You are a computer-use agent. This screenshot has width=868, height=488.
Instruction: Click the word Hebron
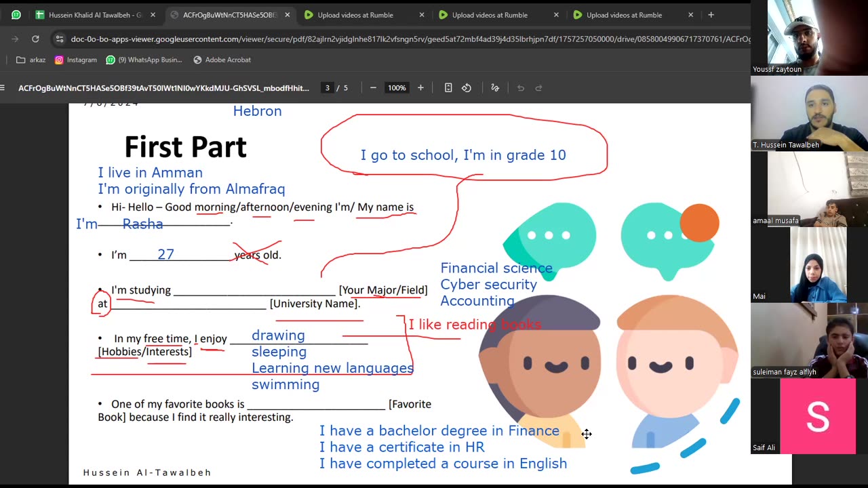257,111
